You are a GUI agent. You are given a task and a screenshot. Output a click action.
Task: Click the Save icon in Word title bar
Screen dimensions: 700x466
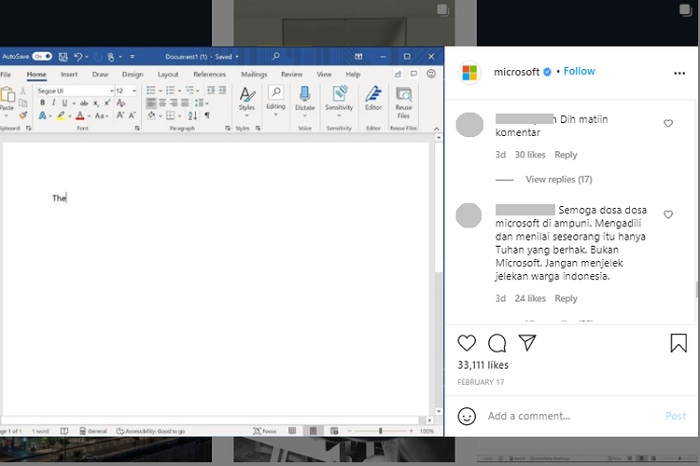[63, 57]
